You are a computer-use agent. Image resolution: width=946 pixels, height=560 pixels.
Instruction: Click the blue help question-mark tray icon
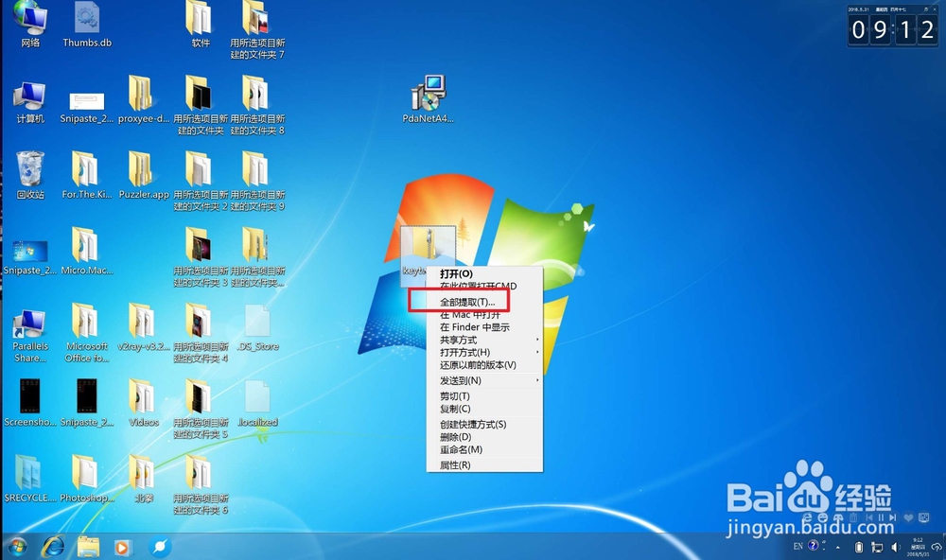pos(814,546)
